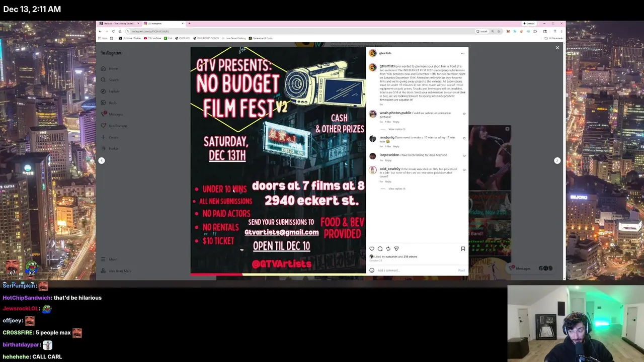Expand replies under woah.photos.public comment
644x362 pixels.
396,129
